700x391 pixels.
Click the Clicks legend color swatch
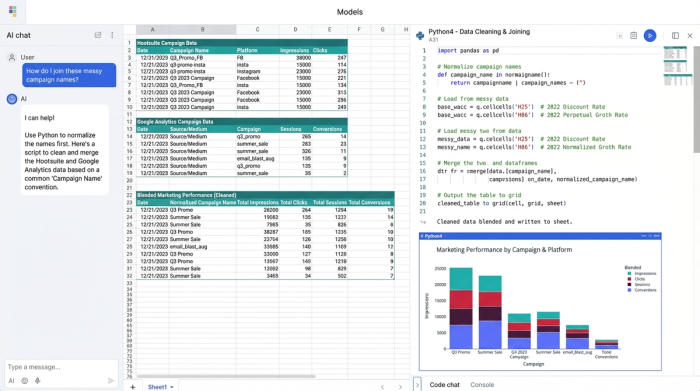coord(629,279)
